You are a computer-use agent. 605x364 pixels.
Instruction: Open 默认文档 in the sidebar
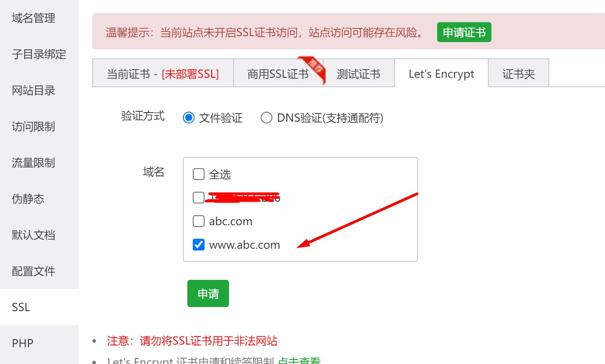(33, 235)
